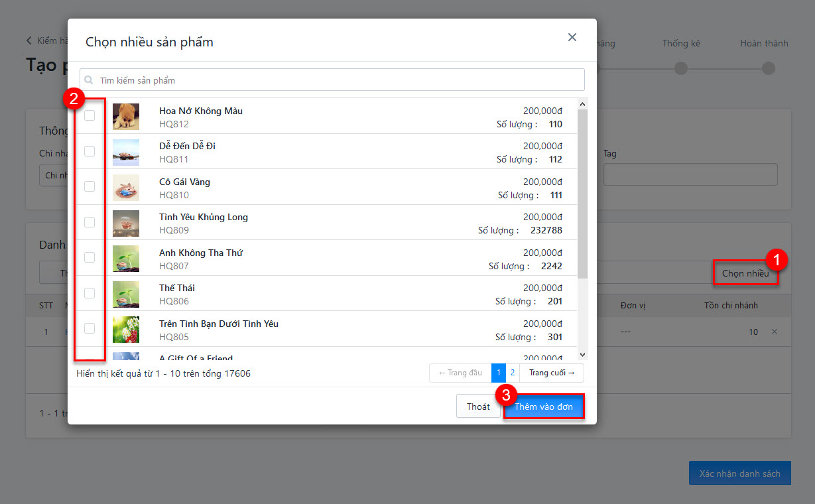Tick checkbox for Hoa Nở Không Màu
The width and height of the screenshot is (815, 504).
[x=90, y=115]
